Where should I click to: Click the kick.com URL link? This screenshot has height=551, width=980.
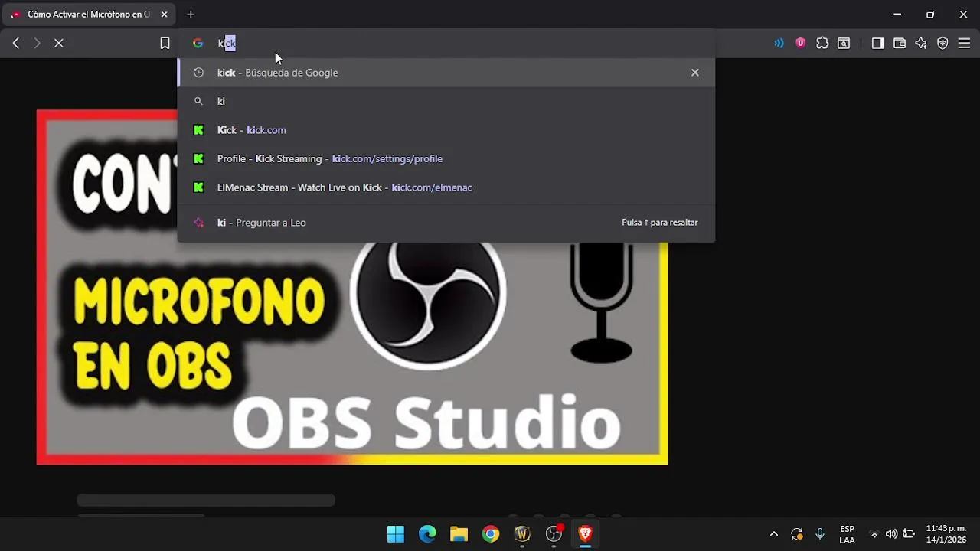(266, 130)
